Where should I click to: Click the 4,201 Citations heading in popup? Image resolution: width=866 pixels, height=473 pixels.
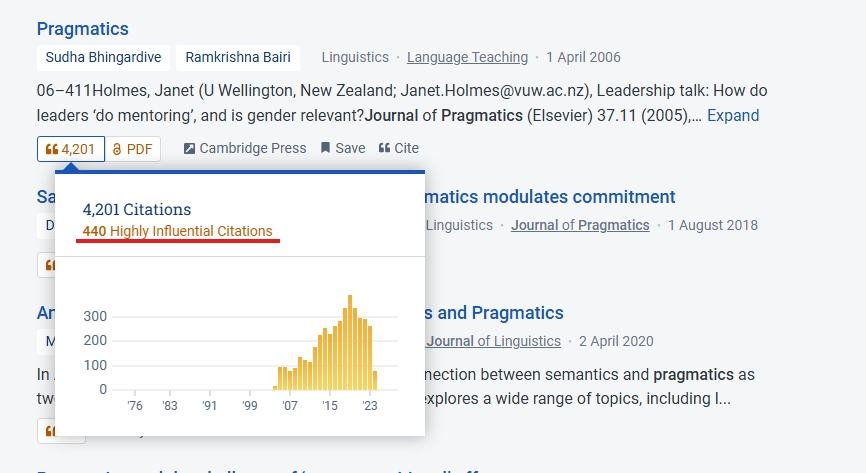[x=137, y=209]
